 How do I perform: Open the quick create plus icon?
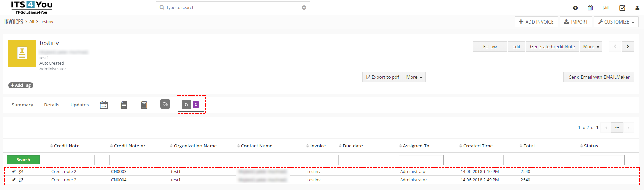point(575,8)
